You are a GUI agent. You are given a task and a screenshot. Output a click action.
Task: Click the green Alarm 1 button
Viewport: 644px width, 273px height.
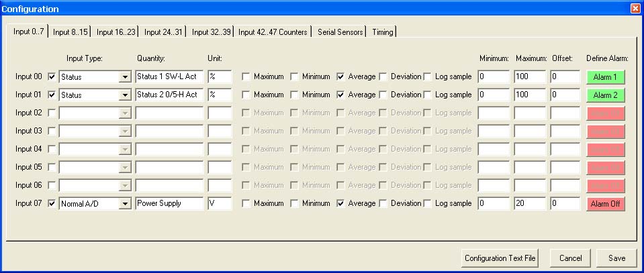point(605,76)
